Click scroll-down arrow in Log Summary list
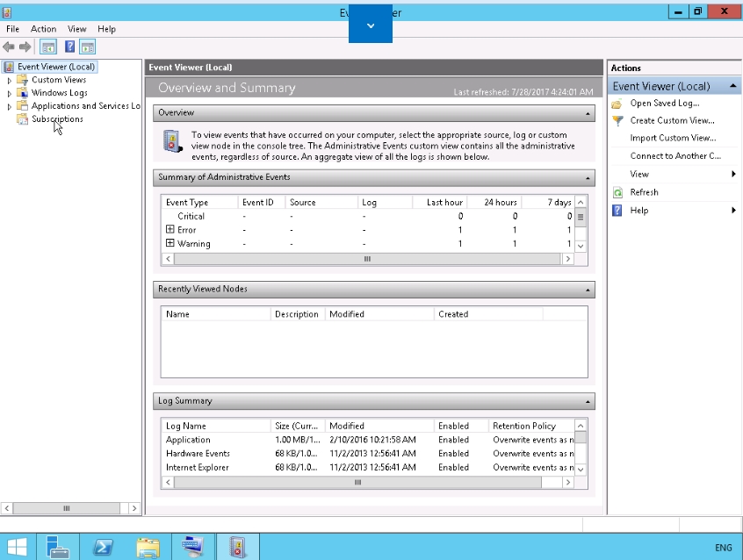 [x=581, y=470]
